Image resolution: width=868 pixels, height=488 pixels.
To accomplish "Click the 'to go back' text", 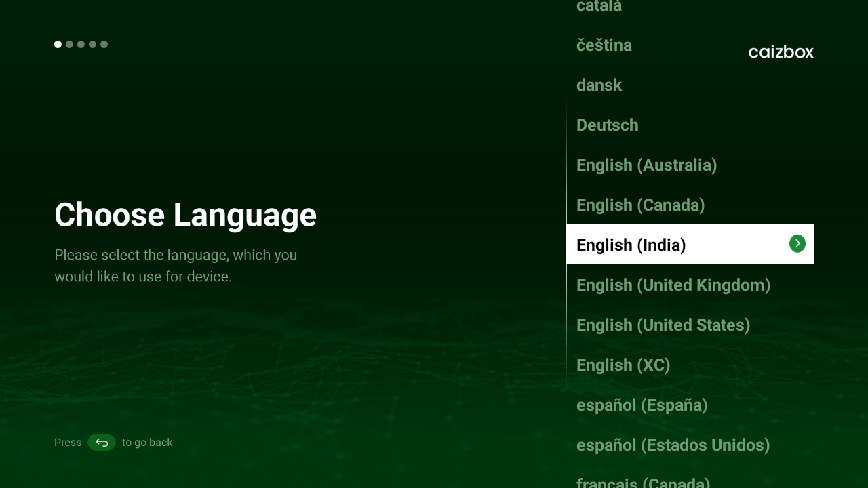I will point(147,443).
